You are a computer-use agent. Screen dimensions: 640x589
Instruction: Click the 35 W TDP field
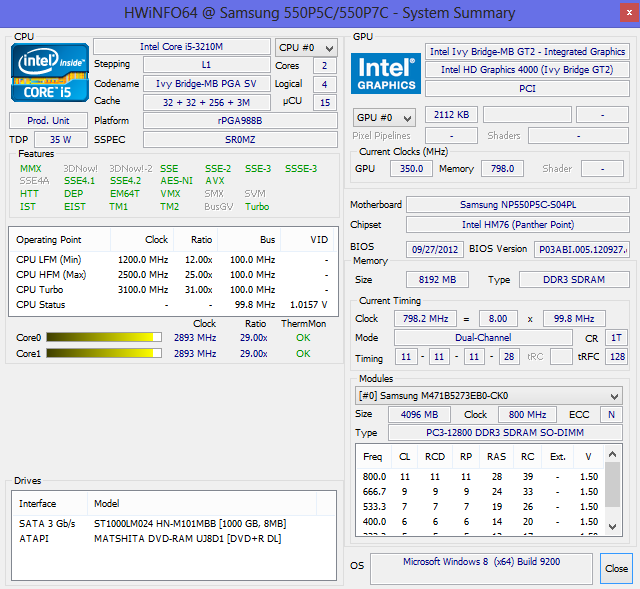click(61, 139)
